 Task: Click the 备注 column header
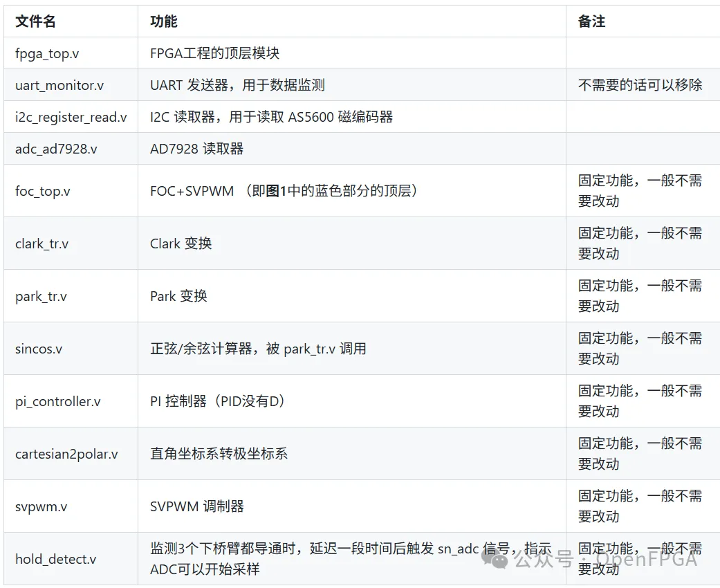tap(590, 21)
